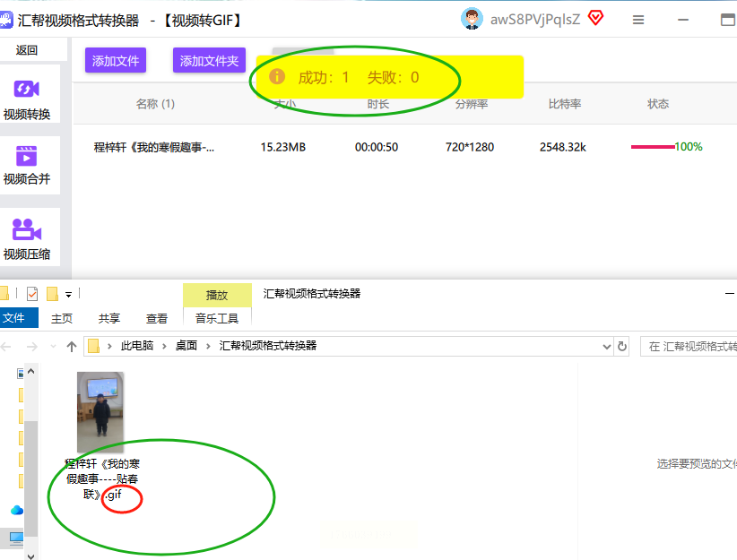Click the 添加文件夹 button
The width and height of the screenshot is (737, 560).
tap(209, 61)
